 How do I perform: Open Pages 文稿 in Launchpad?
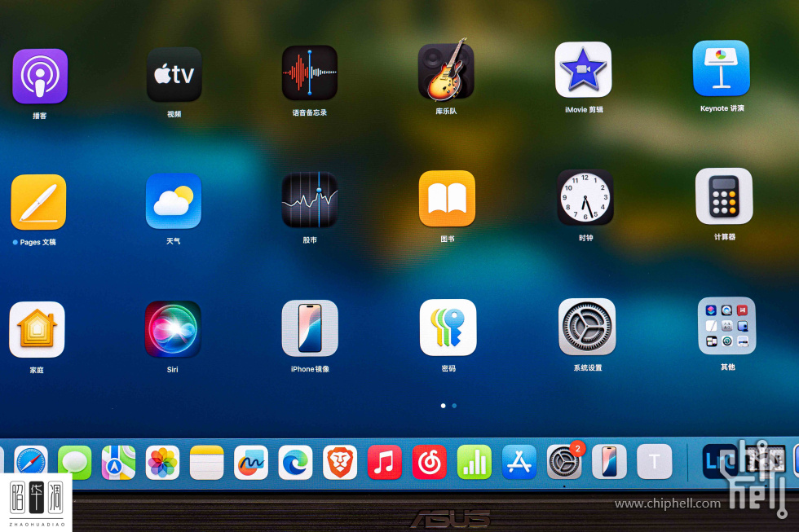[38, 202]
